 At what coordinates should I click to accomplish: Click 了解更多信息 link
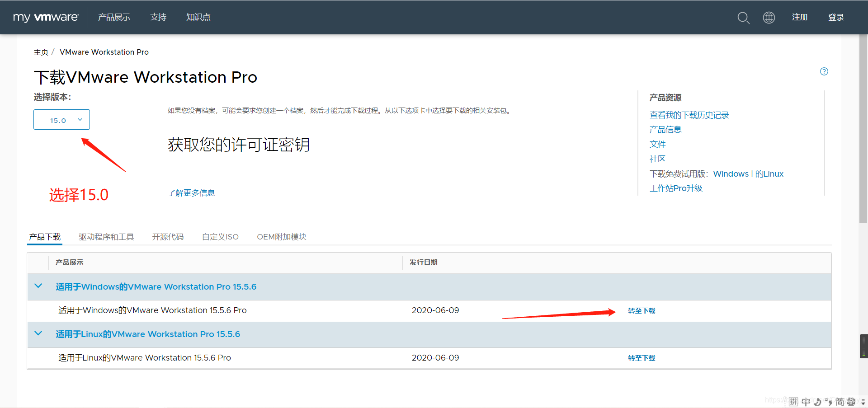(x=191, y=193)
